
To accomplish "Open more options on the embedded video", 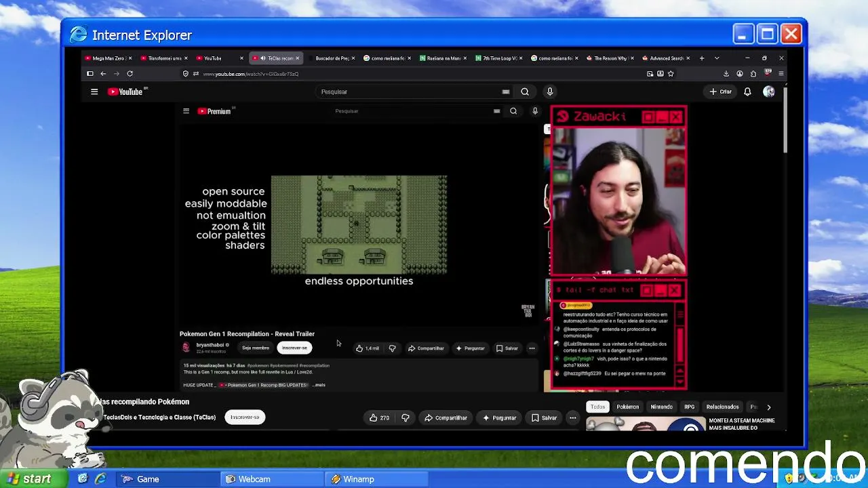I will [532, 348].
